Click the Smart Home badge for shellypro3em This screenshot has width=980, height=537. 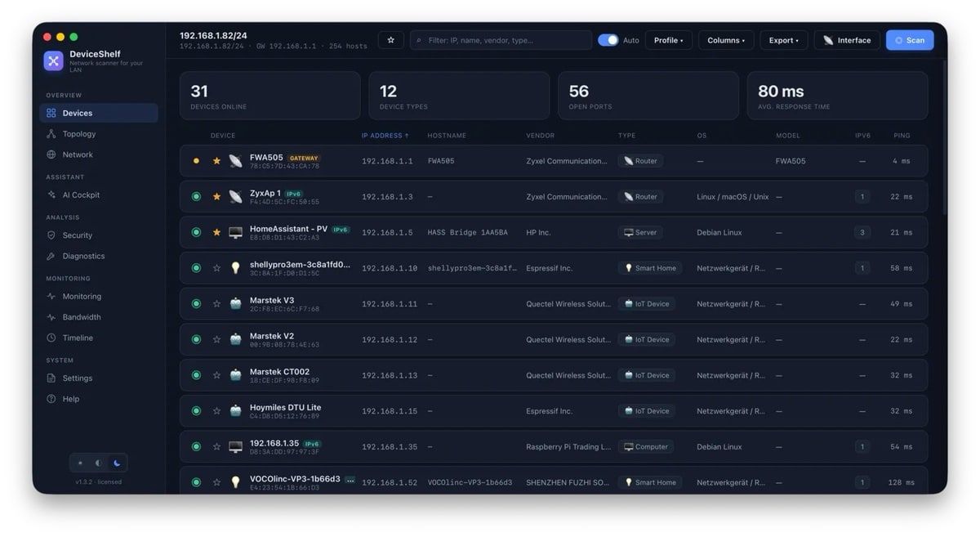point(650,268)
